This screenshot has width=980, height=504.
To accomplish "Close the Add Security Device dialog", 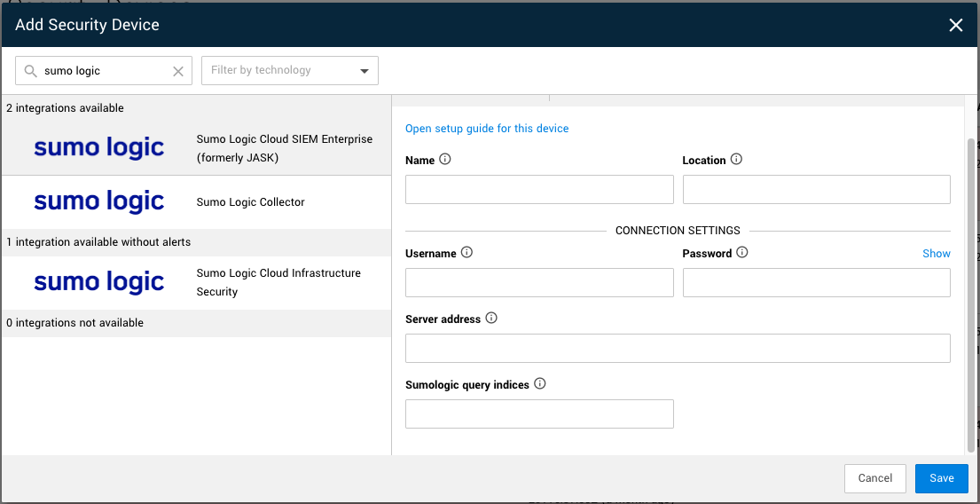I will point(956,25).
